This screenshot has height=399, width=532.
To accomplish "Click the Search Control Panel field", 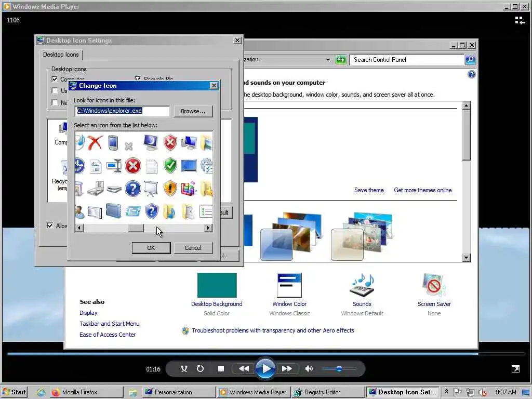I will [x=407, y=60].
